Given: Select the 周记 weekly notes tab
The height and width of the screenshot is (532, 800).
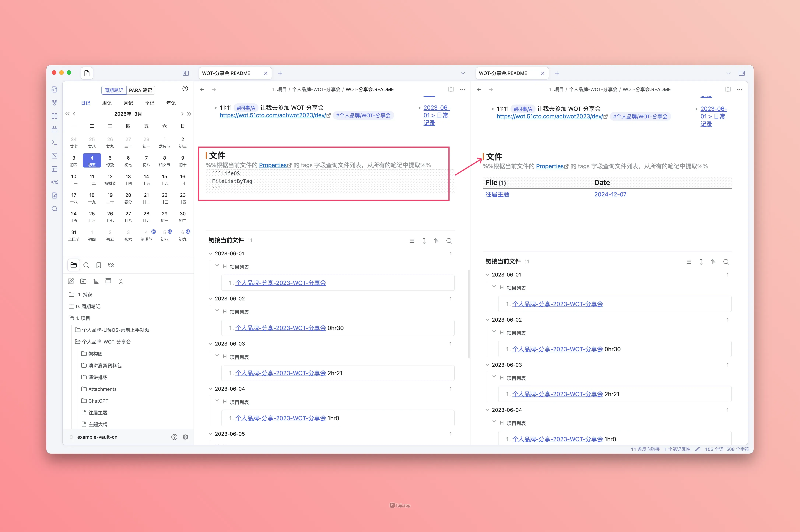Looking at the screenshot, I should tap(107, 103).
